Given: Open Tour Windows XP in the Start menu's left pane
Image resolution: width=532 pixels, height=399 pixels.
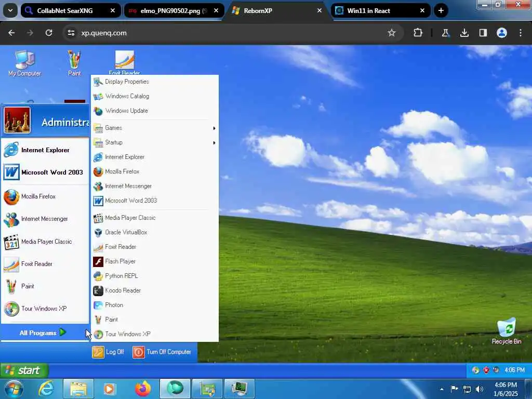Looking at the screenshot, I should pos(45,309).
